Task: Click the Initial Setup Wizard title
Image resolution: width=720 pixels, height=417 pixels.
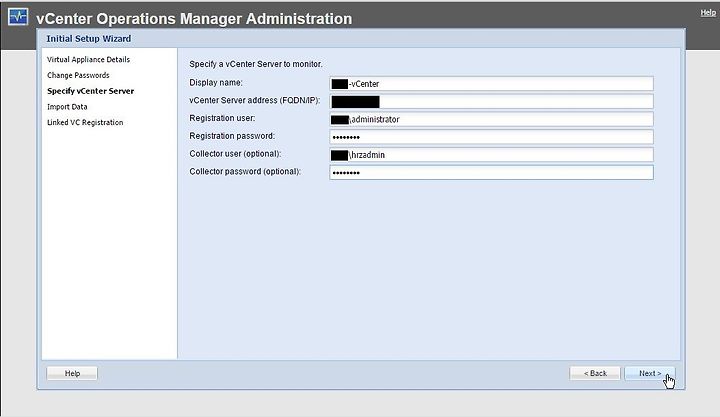Action: tap(89, 39)
